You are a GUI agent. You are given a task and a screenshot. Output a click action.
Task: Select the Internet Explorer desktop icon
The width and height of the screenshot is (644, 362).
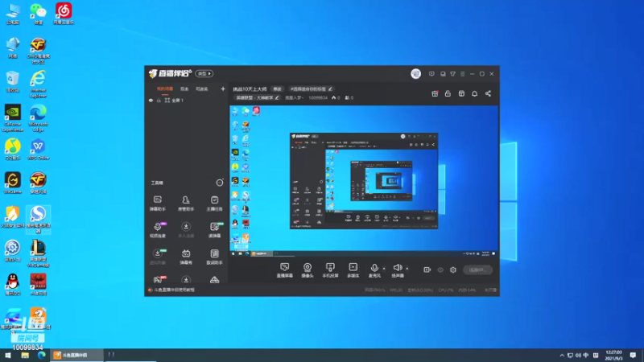(x=38, y=84)
